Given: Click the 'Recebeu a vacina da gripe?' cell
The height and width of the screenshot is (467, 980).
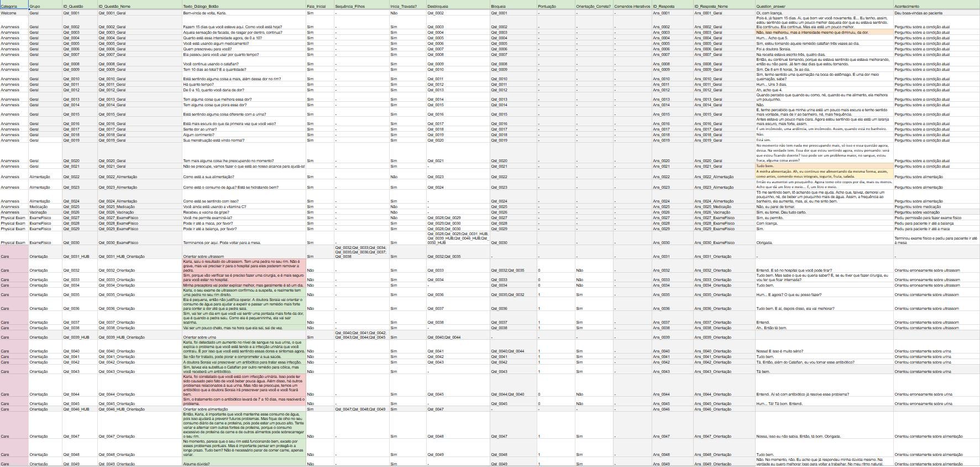Looking at the screenshot, I should pos(244,212).
